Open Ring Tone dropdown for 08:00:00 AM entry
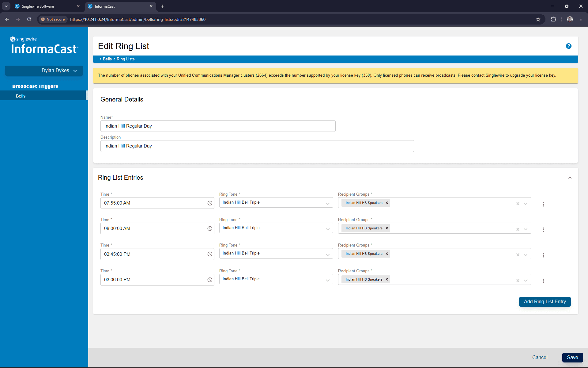The image size is (588, 368). (x=276, y=228)
